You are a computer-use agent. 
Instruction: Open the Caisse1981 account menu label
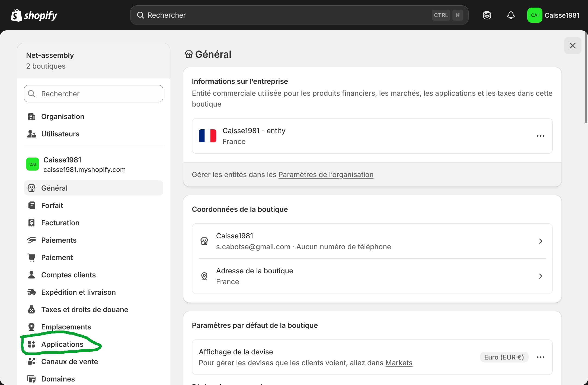coord(562,15)
